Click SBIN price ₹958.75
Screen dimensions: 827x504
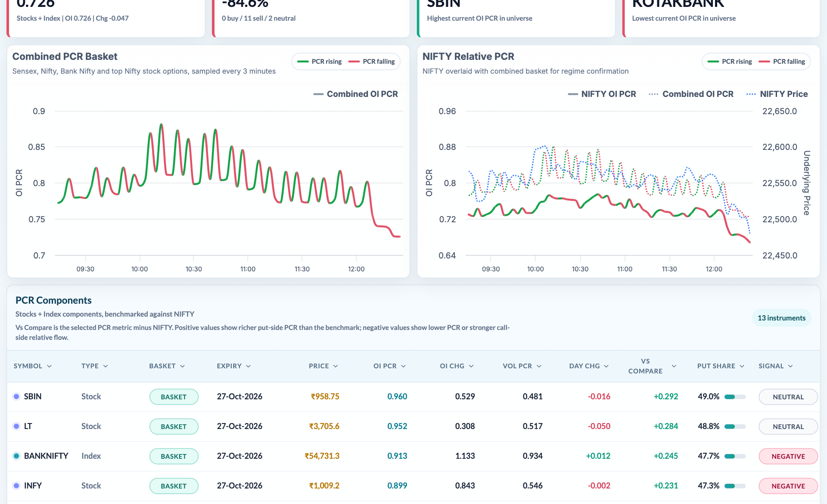pyautogui.click(x=325, y=396)
